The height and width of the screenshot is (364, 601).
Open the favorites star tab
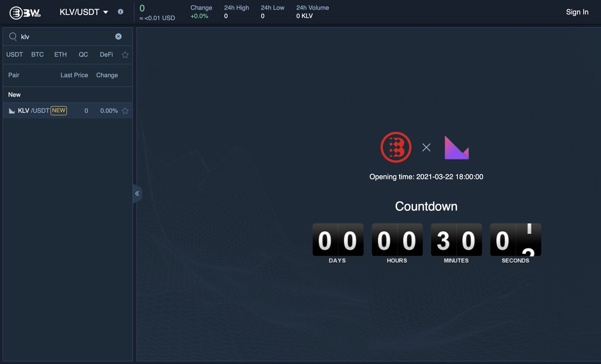(x=125, y=55)
